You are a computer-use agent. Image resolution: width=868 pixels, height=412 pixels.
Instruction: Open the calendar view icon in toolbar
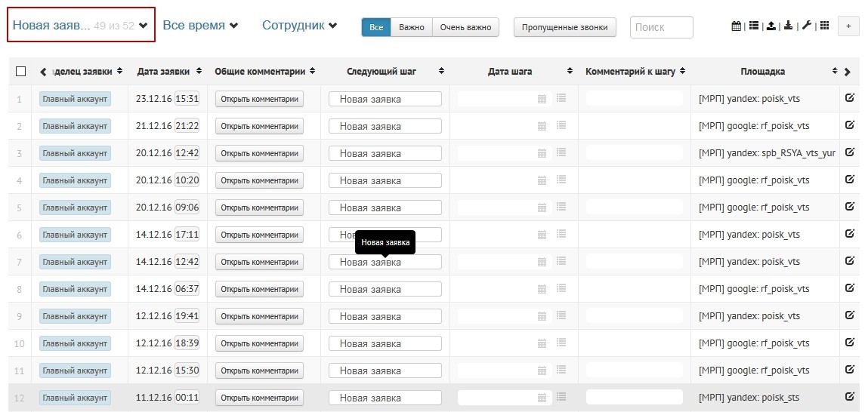737,26
